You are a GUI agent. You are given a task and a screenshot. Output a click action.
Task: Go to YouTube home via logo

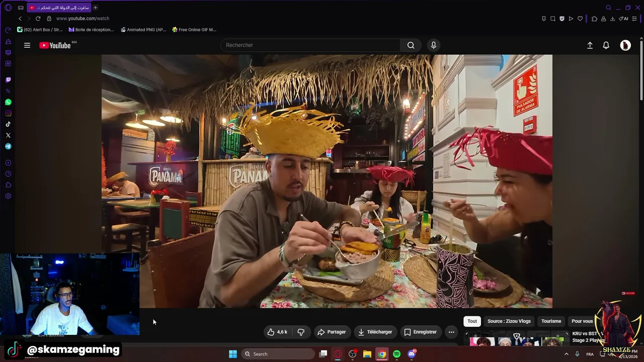click(55, 45)
